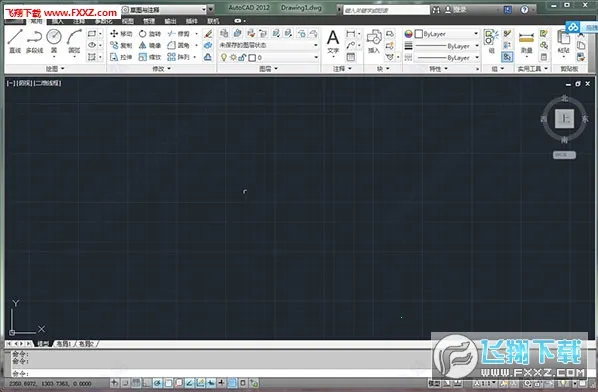Click the 组 group tool
Image resolution: width=598 pixels, height=392 pixels.
[491, 42]
